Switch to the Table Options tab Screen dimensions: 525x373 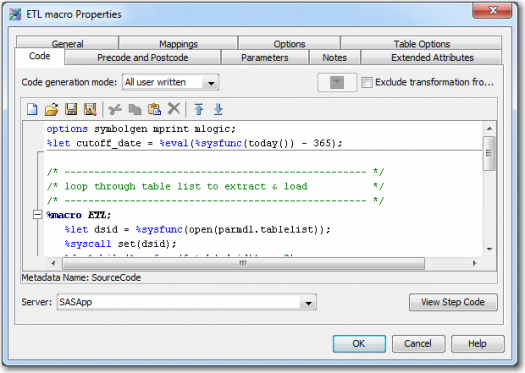tap(422, 44)
